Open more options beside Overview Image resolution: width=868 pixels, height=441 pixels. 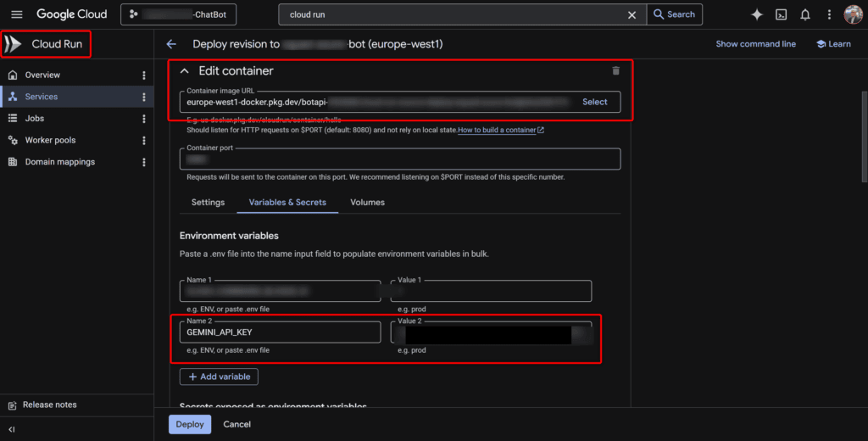coord(144,75)
